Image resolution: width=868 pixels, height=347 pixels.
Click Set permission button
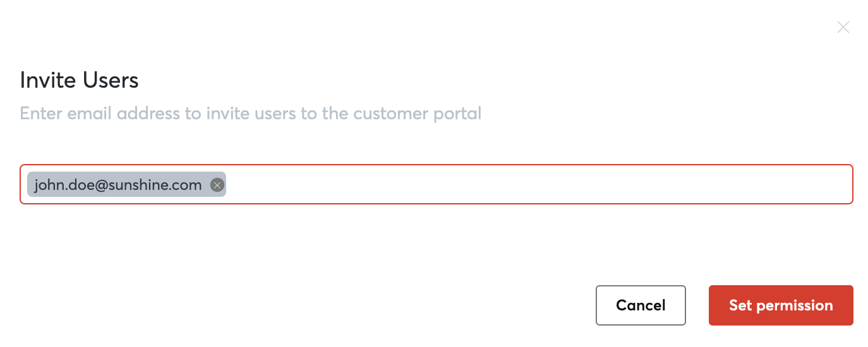pos(781,305)
